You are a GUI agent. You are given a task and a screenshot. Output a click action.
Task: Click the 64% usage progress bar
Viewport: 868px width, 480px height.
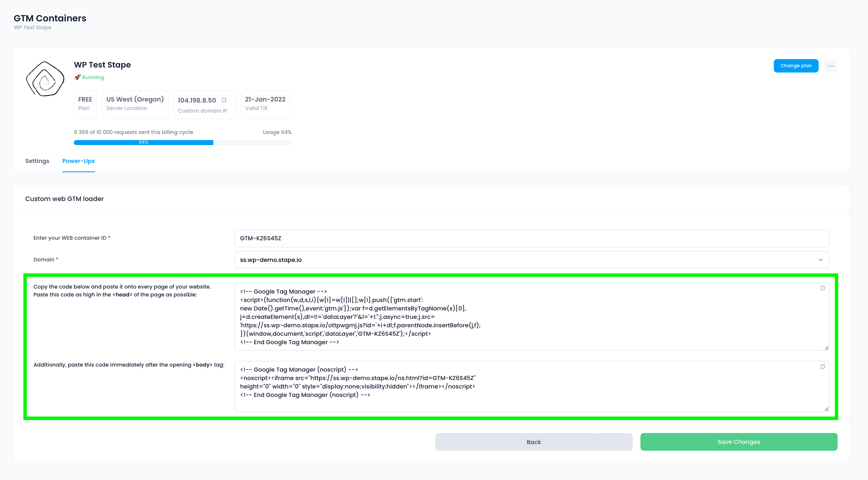pyautogui.click(x=183, y=142)
